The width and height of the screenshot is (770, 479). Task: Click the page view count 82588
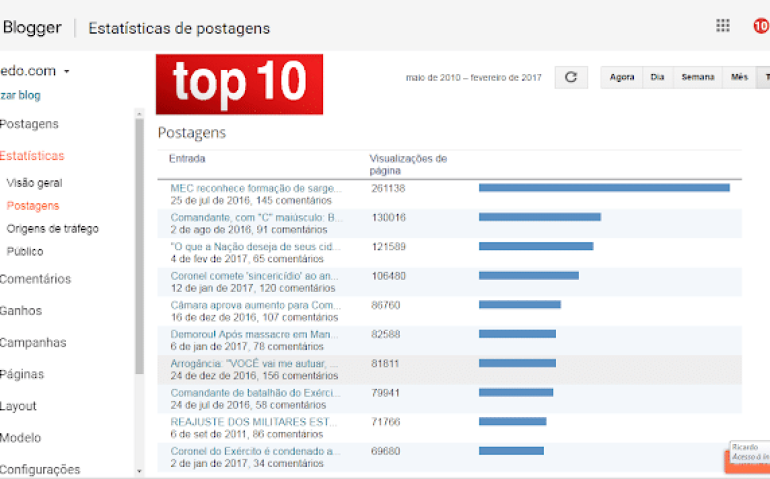tap(385, 335)
